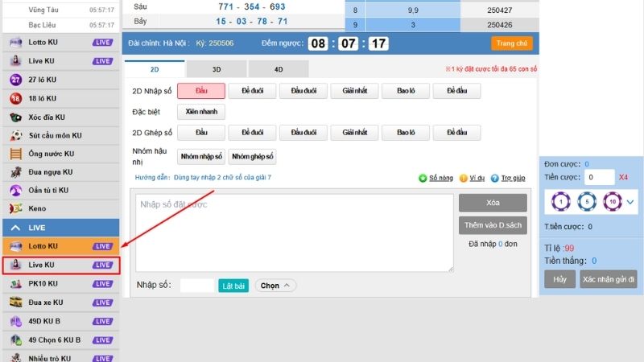Select Bao lô in the 2D Ghép số row
The height and width of the screenshot is (362, 644).
click(406, 133)
